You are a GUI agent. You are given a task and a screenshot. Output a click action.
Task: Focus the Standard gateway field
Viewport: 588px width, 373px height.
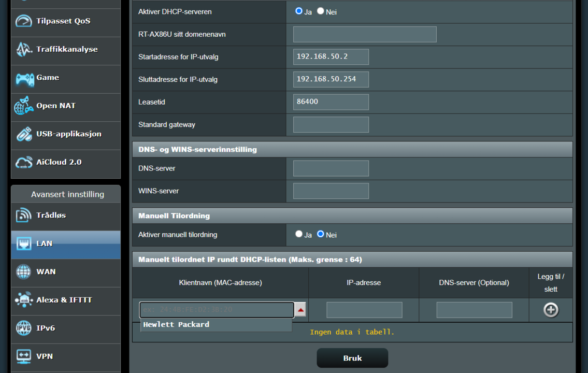(331, 124)
